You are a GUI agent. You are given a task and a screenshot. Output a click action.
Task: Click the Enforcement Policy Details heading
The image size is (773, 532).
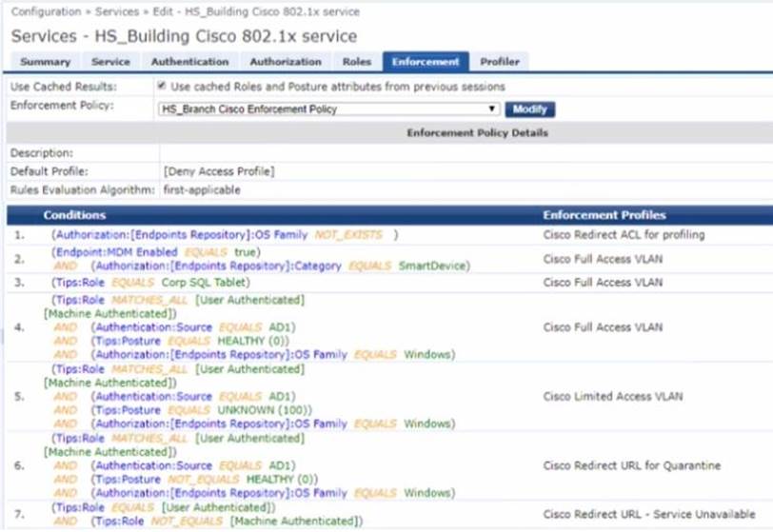click(477, 133)
